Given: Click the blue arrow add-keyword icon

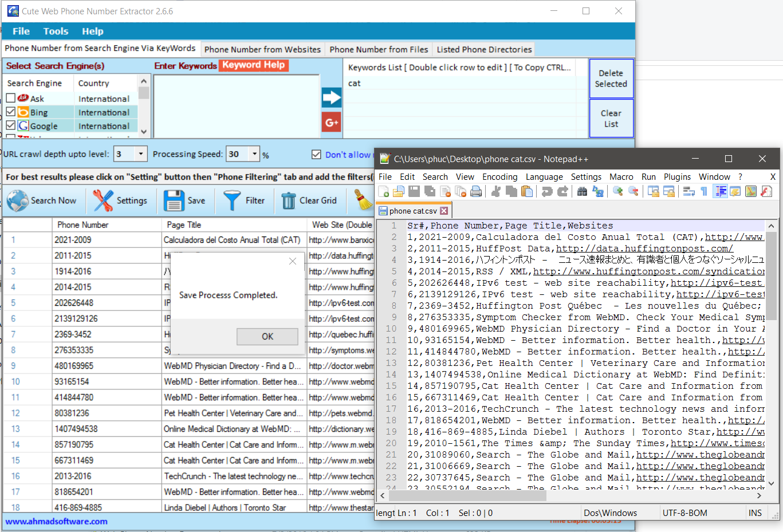Looking at the screenshot, I should (x=331, y=97).
